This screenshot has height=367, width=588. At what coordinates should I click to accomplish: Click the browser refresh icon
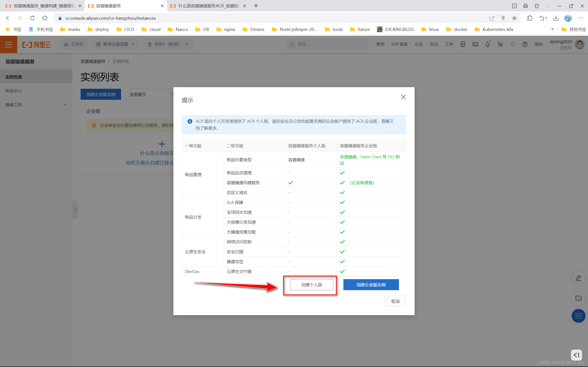[32, 18]
